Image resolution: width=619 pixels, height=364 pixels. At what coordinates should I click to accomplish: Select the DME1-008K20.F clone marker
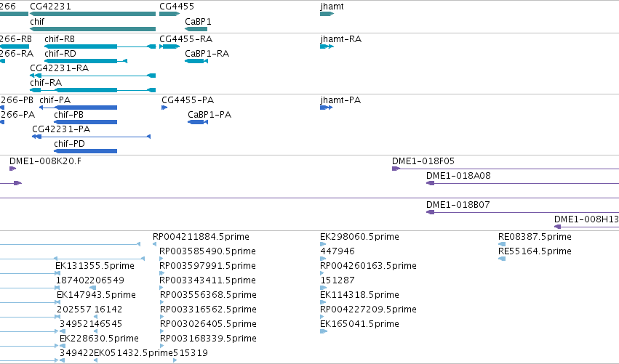click(12, 169)
